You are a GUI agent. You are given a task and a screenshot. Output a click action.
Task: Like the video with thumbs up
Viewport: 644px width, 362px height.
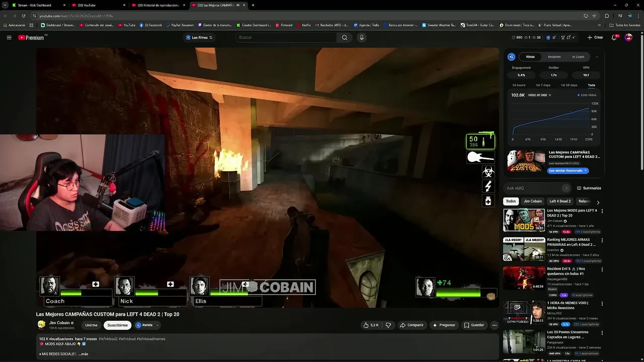click(371, 325)
